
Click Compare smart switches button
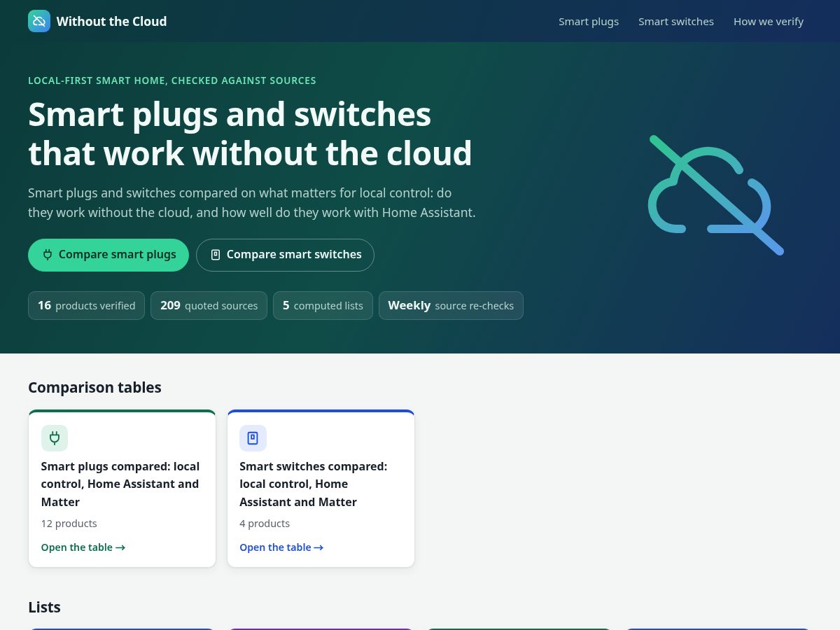tap(285, 255)
